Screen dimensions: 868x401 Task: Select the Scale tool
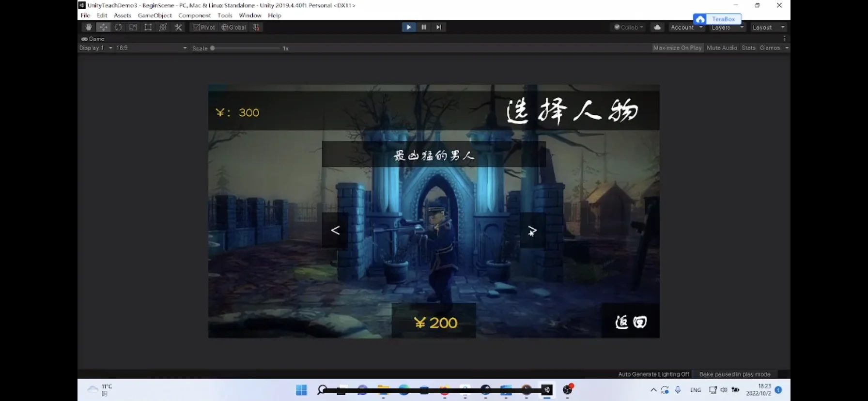click(x=133, y=27)
